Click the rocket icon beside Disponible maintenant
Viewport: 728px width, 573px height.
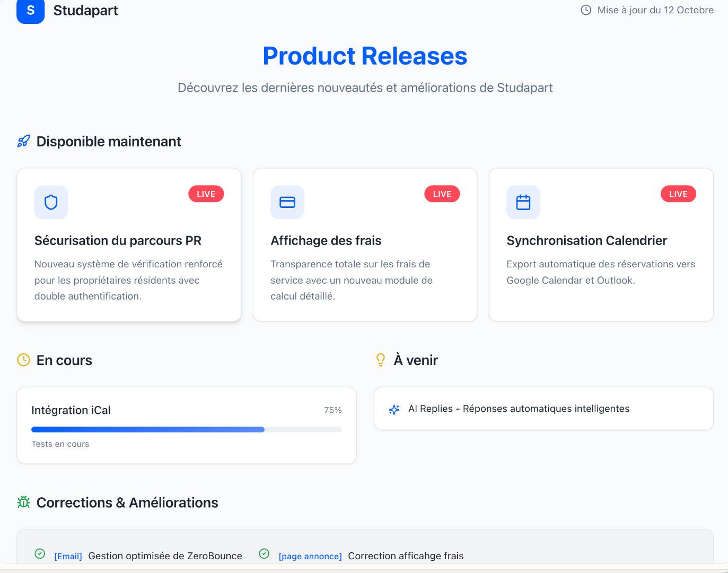pyautogui.click(x=24, y=141)
